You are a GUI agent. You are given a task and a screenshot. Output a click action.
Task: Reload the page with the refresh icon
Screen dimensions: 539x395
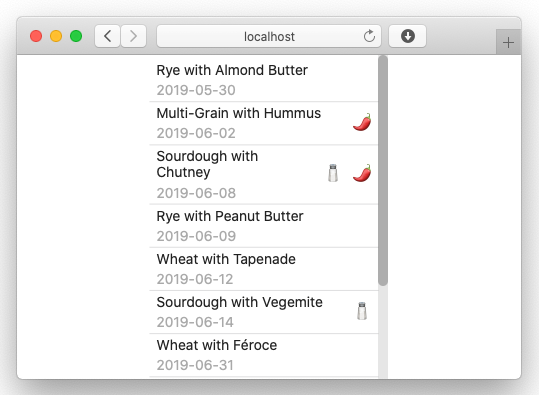pyautogui.click(x=369, y=36)
